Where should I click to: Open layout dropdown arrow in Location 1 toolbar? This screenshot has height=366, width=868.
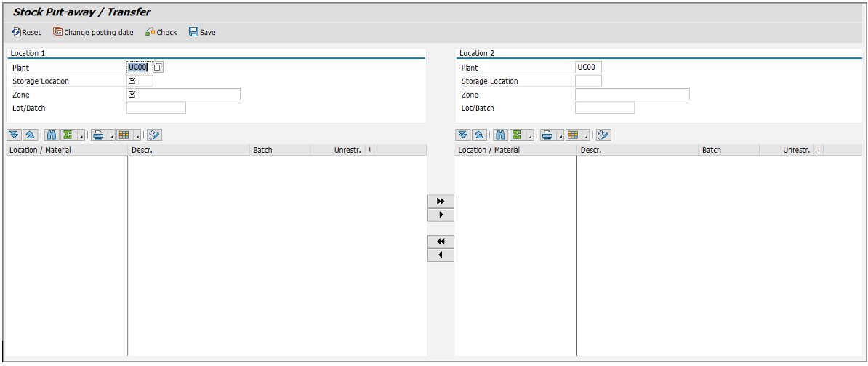coord(137,135)
